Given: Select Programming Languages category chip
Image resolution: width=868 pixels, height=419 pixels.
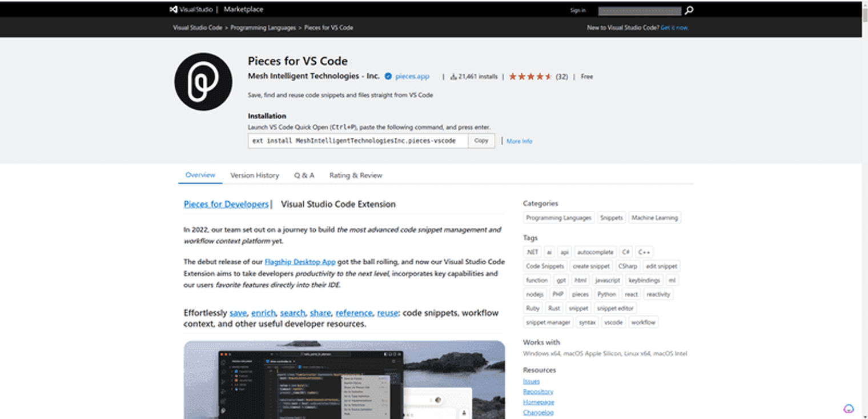Looking at the screenshot, I should [558, 218].
